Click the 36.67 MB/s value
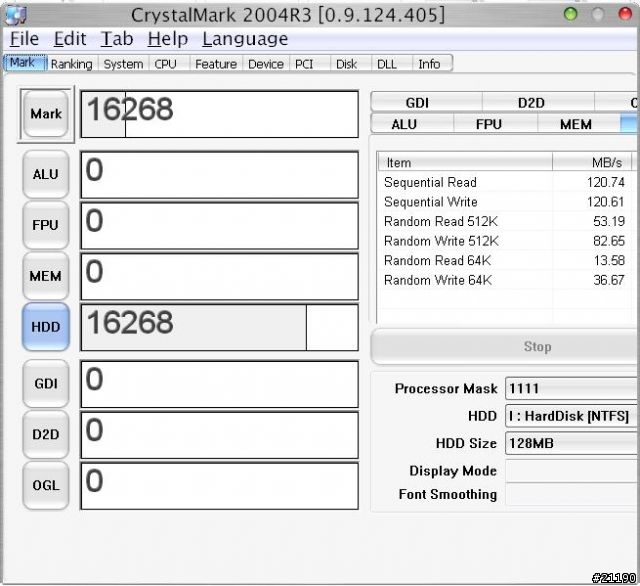640x586 pixels. pos(609,280)
